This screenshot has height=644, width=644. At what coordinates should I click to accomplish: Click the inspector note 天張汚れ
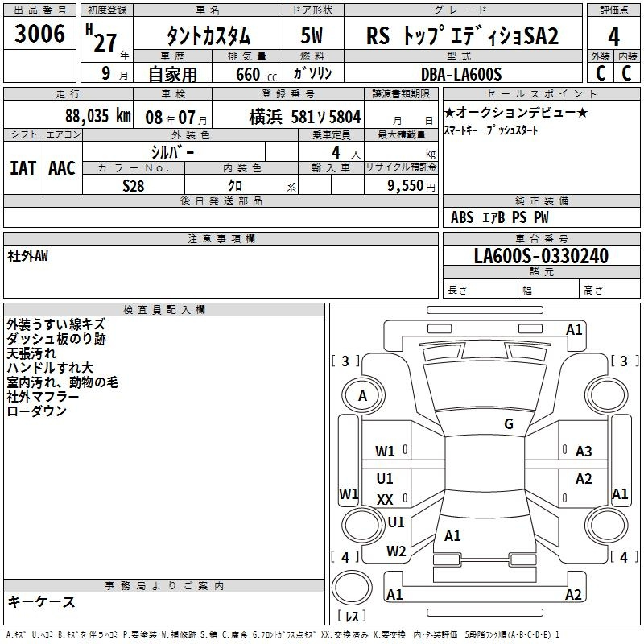[31, 353]
